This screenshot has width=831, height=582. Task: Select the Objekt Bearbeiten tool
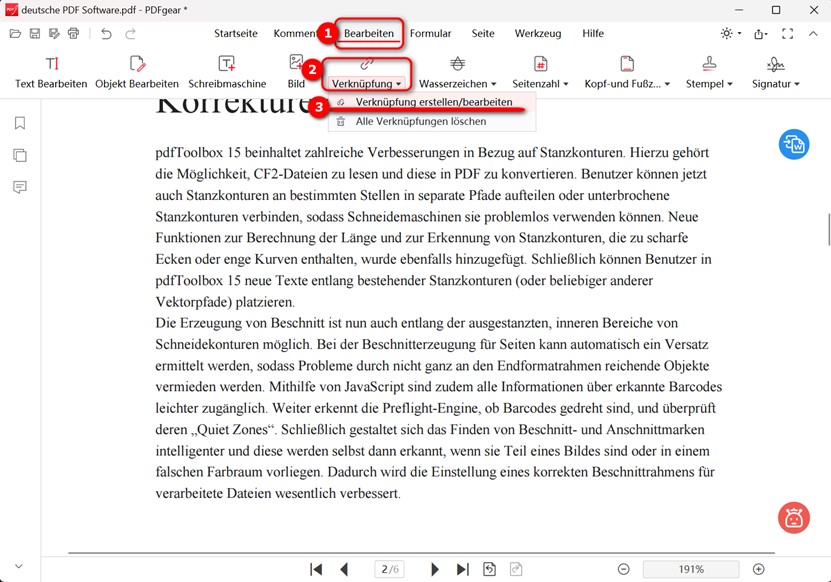pos(137,72)
